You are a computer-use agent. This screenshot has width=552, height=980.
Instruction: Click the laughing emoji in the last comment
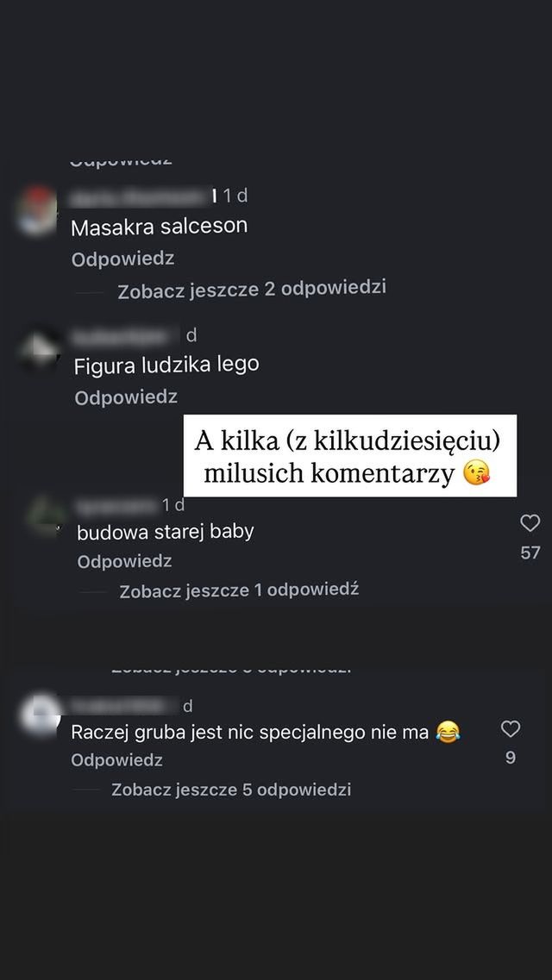pos(448,731)
